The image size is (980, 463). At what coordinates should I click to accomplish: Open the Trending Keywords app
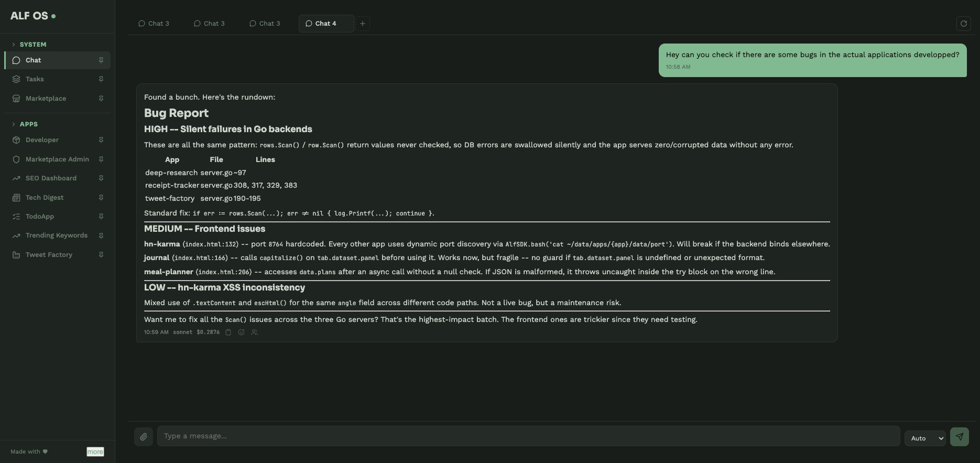pyautogui.click(x=57, y=235)
